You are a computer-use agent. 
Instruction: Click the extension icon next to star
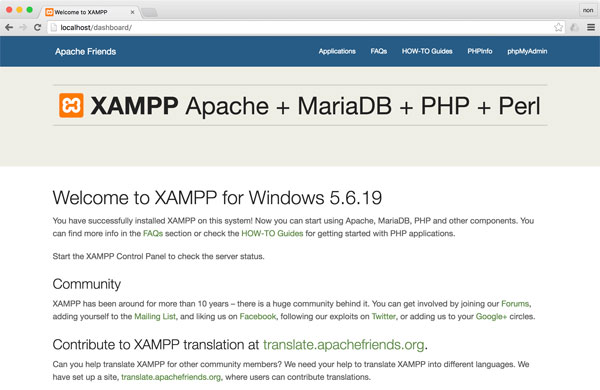point(574,27)
